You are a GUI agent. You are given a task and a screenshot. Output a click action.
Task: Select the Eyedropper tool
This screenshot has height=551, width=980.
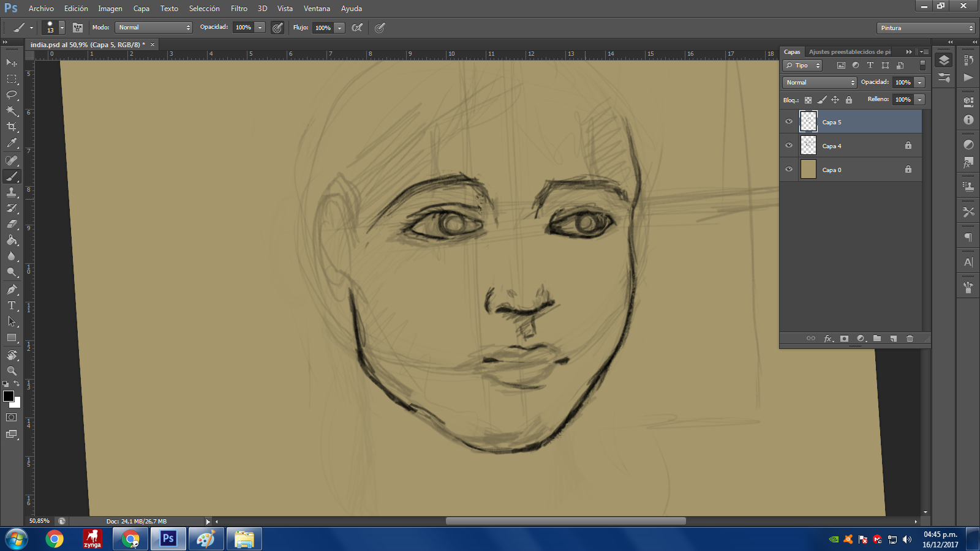pyautogui.click(x=12, y=143)
